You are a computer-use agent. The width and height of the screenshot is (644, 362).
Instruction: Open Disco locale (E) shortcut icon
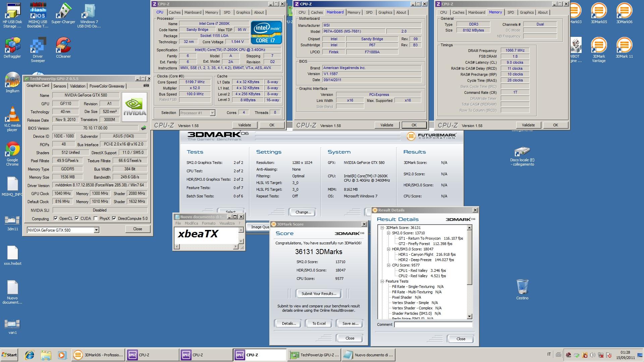522,157
